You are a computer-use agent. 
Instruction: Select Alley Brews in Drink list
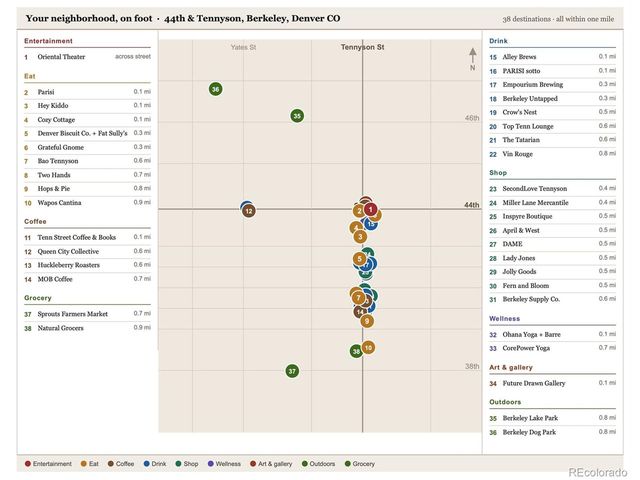[553, 57]
